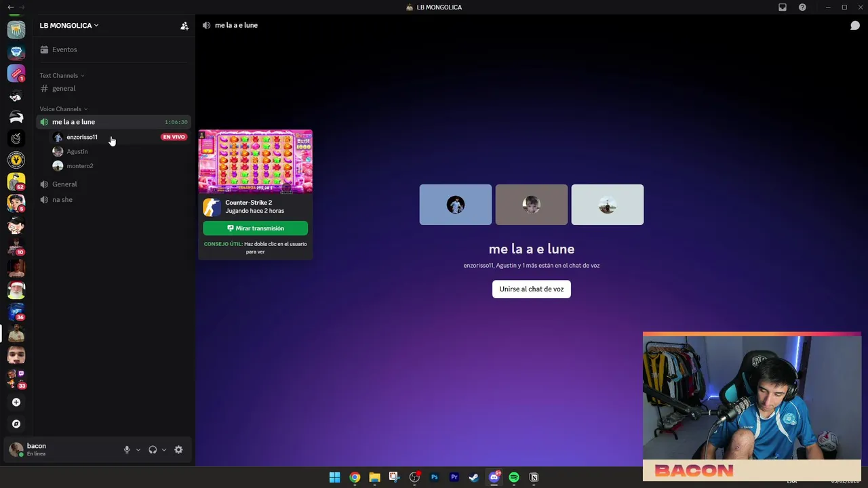Screen dimensions: 868x488
Task: Open the bacon server icon with badge 1
Action: pyautogui.click(x=16, y=73)
